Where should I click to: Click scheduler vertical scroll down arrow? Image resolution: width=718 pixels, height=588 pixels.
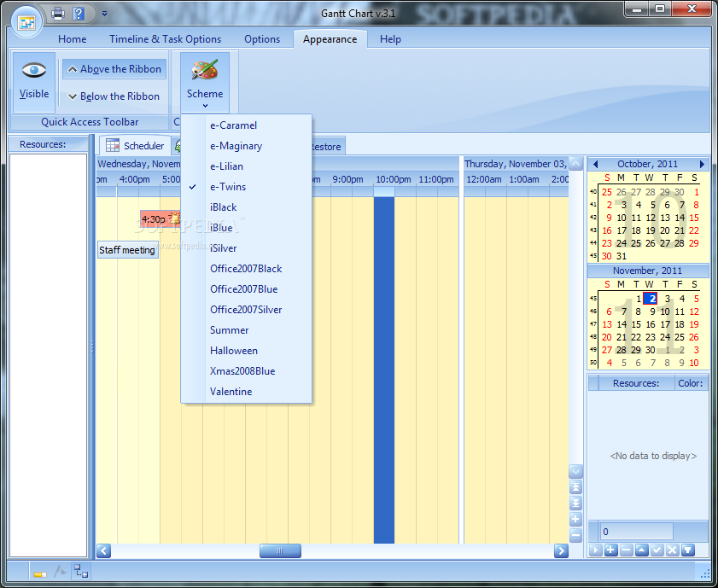coord(575,471)
